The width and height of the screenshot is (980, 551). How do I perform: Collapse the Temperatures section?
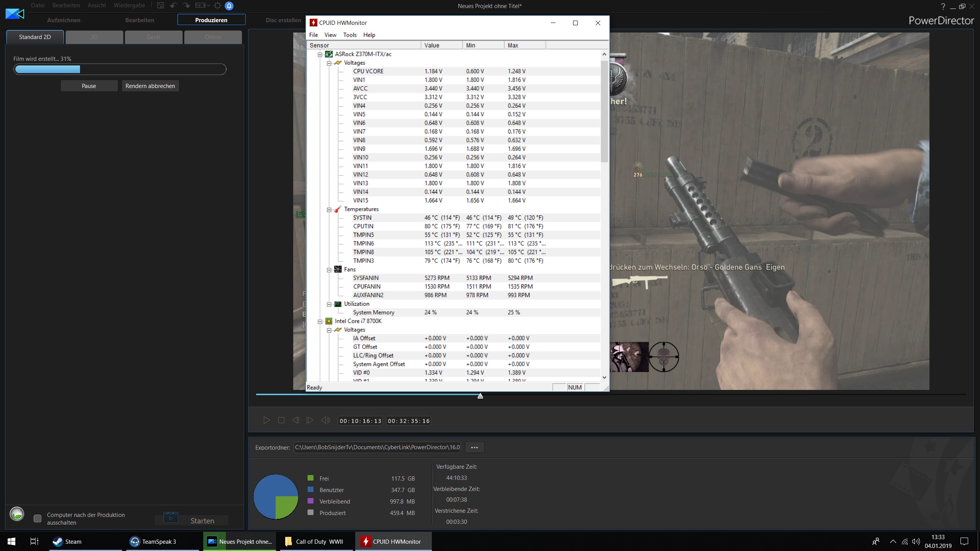(x=329, y=209)
